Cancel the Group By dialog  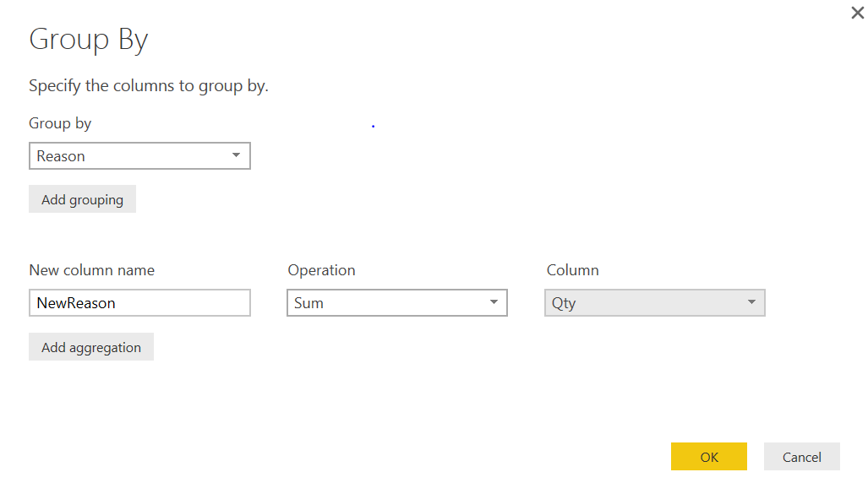point(802,457)
